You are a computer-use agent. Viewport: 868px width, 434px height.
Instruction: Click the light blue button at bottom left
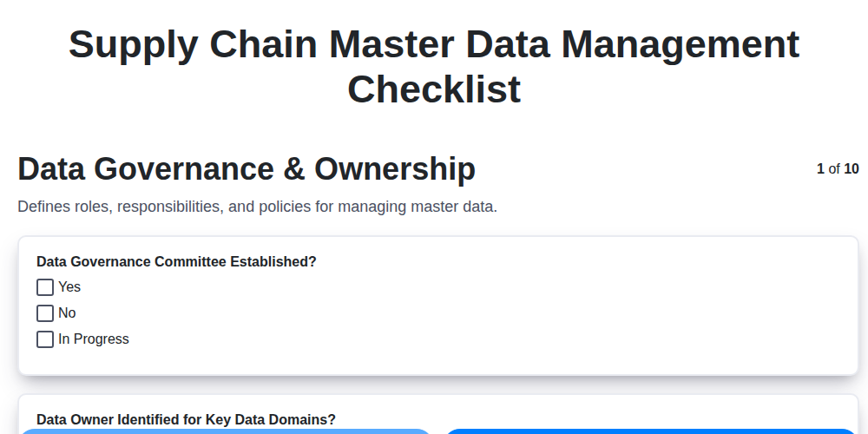click(x=226, y=431)
